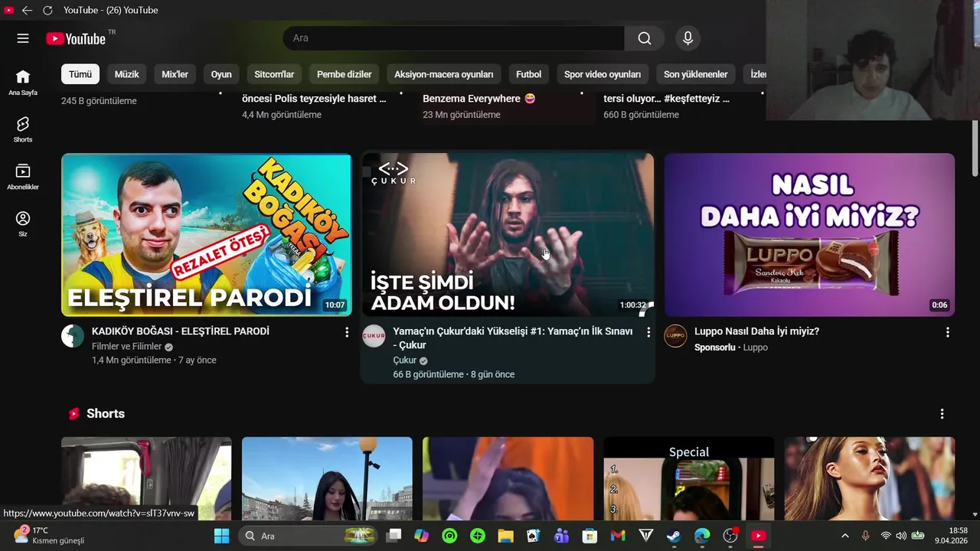Start voice search with the microphone
Screen dimensions: 980x551
[688, 38]
